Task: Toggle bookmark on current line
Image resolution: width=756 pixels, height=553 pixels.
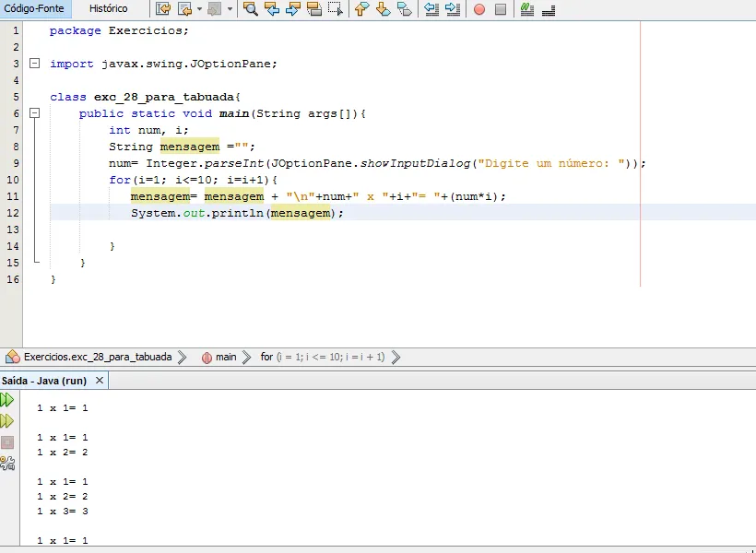Action: pos(405,9)
